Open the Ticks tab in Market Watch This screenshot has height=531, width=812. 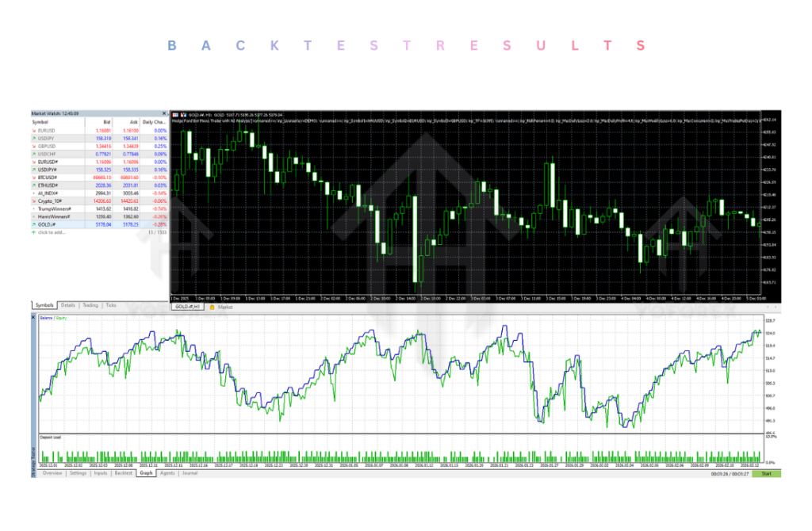[110, 306]
